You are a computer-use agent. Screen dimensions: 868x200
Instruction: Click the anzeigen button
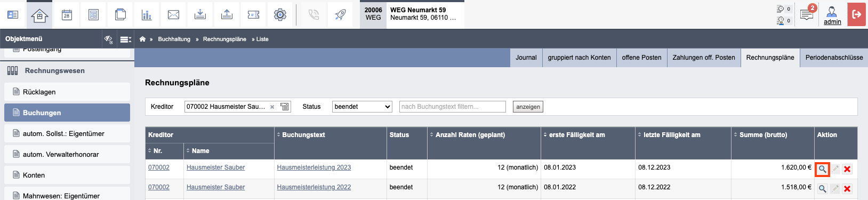(528, 107)
